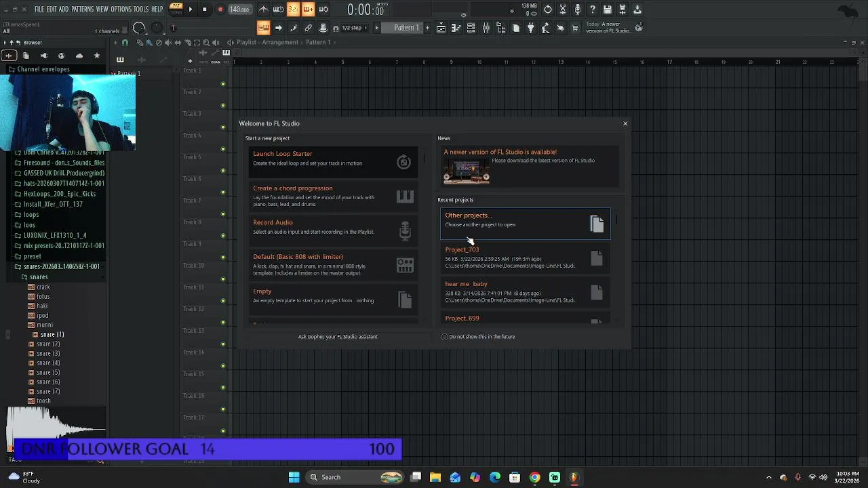
Task: Click Ask Gopher, your FL Studio assistant
Action: point(338,337)
